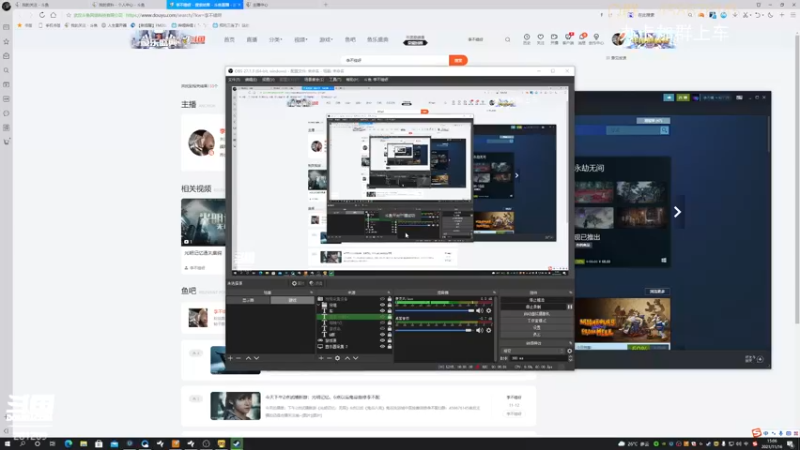Open settings gear of first mixer channel

pos(488,311)
